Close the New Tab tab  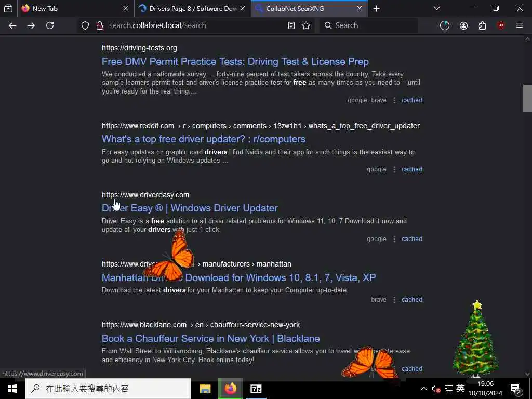[126, 8]
